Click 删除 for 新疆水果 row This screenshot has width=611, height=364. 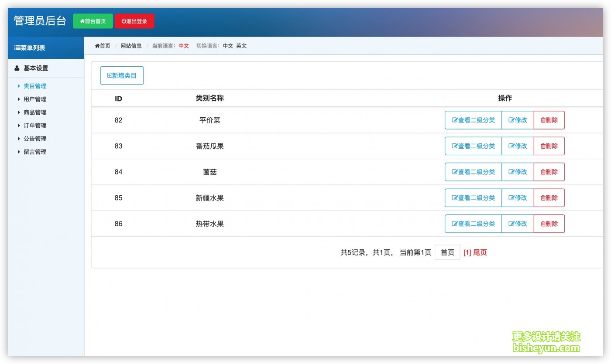coord(549,198)
